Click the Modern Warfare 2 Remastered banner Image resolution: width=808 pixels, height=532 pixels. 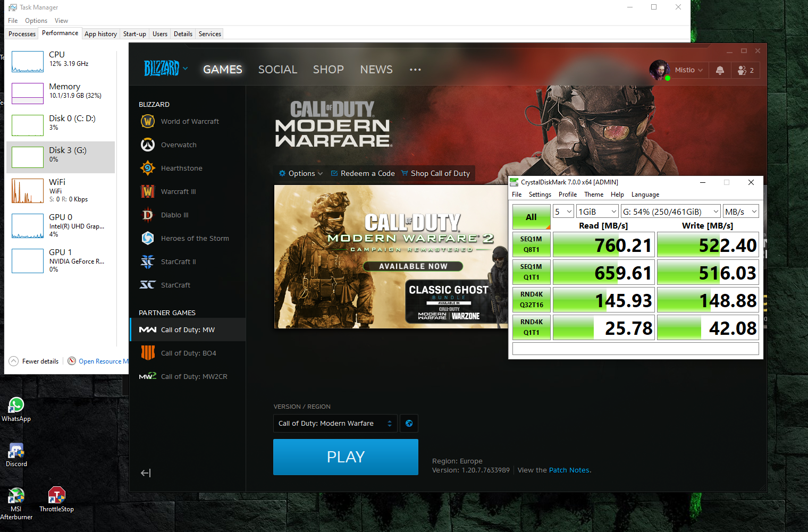coord(391,257)
